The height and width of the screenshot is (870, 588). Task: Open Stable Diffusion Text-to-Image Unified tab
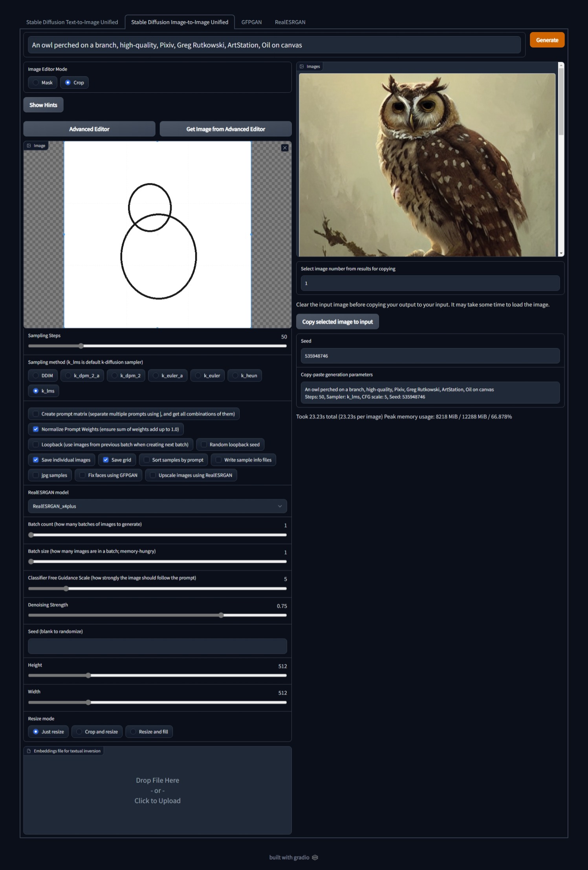(72, 22)
